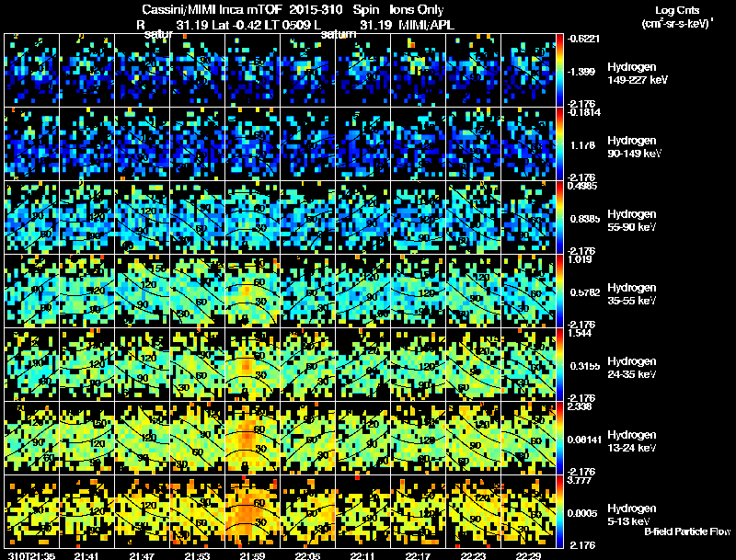
Task: Click the Hydrogen 5-13 keV row label
Action: pos(632,515)
